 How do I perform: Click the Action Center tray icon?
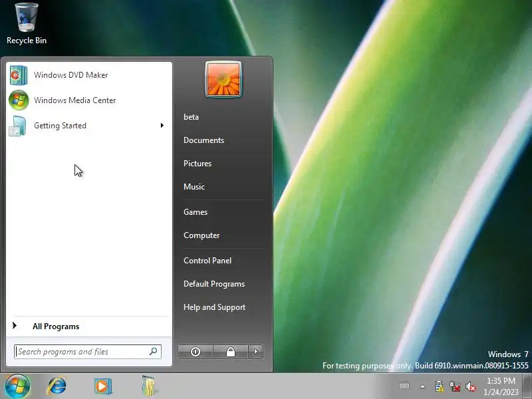(x=439, y=386)
